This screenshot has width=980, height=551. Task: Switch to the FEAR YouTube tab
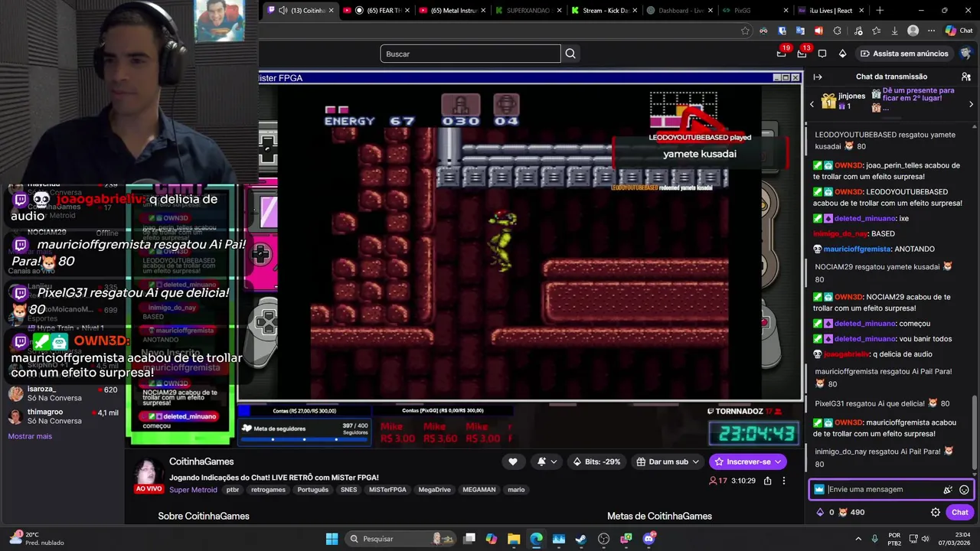[378, 11]
